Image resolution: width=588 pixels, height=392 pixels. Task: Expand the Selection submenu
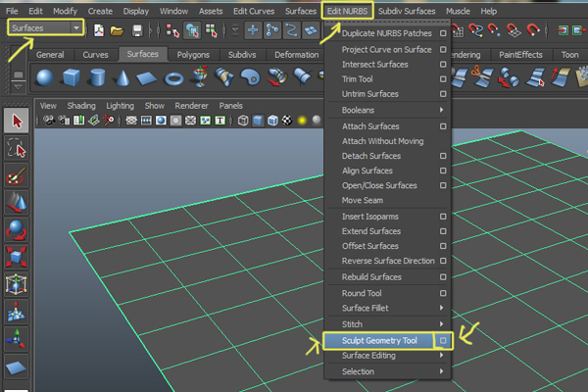pyautogui.click(x=388, y=371)
